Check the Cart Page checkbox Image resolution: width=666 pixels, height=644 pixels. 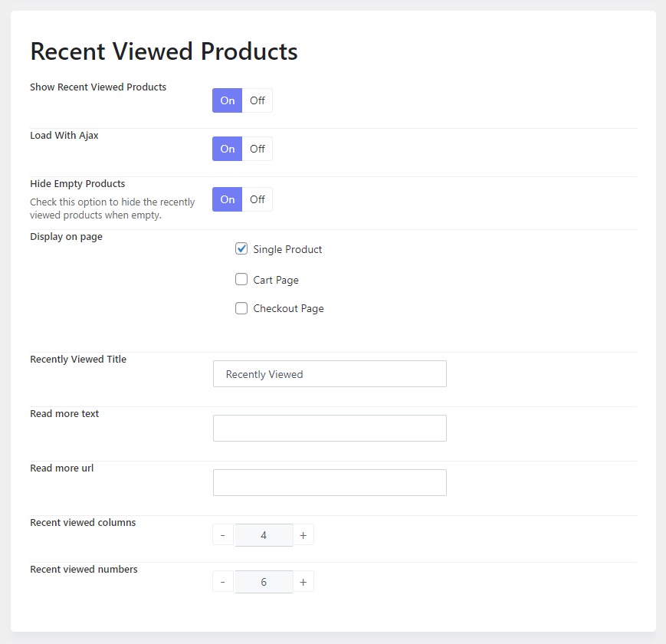(x=241, y=279)
